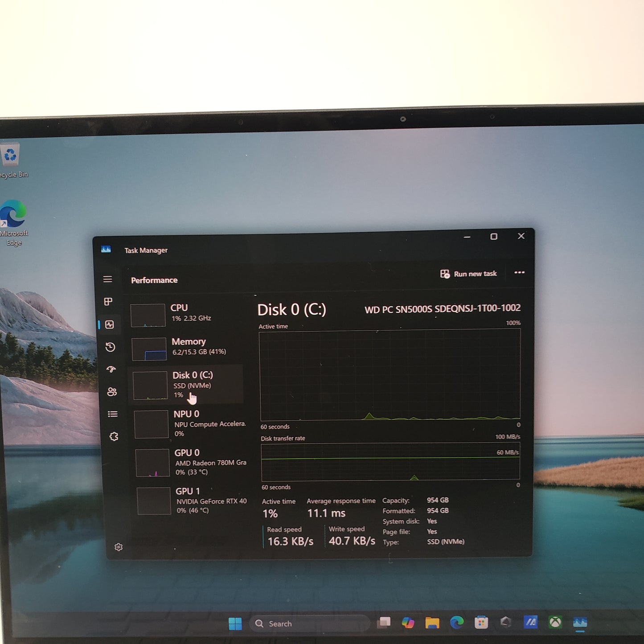Click the Capacity 954 GB value

point(438,500)
